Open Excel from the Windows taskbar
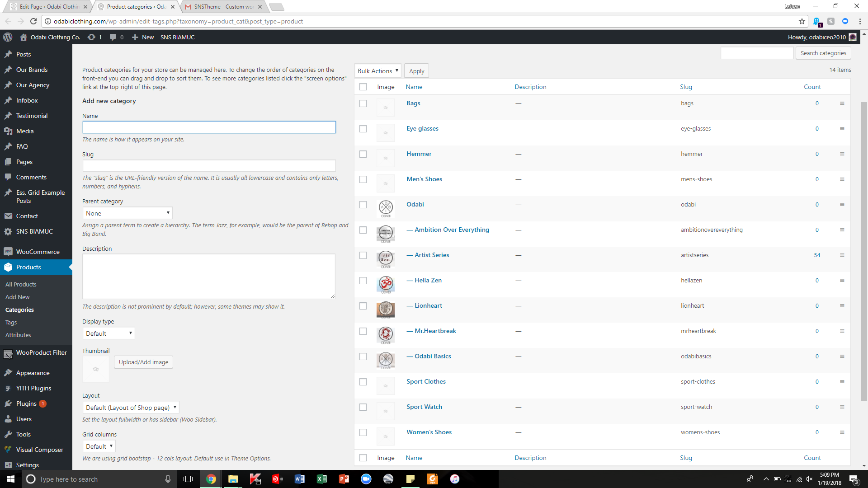The height and width of the screenshot is (488, 868). point(321,479)
